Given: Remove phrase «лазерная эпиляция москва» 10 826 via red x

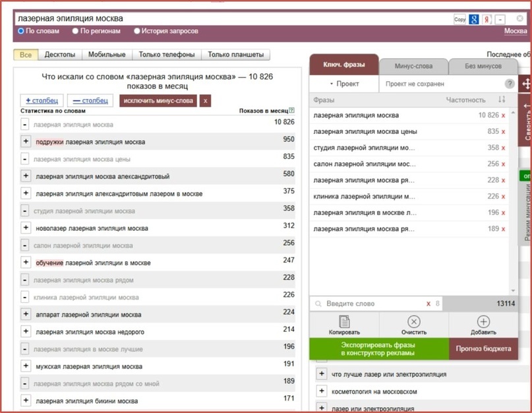Looking at the screenshot, I should coord(503,115).
